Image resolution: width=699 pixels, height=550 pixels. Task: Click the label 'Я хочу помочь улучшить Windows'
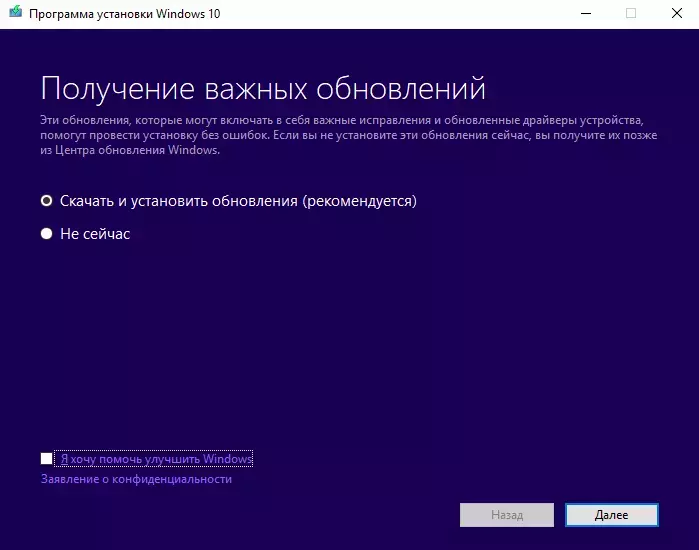156,459
